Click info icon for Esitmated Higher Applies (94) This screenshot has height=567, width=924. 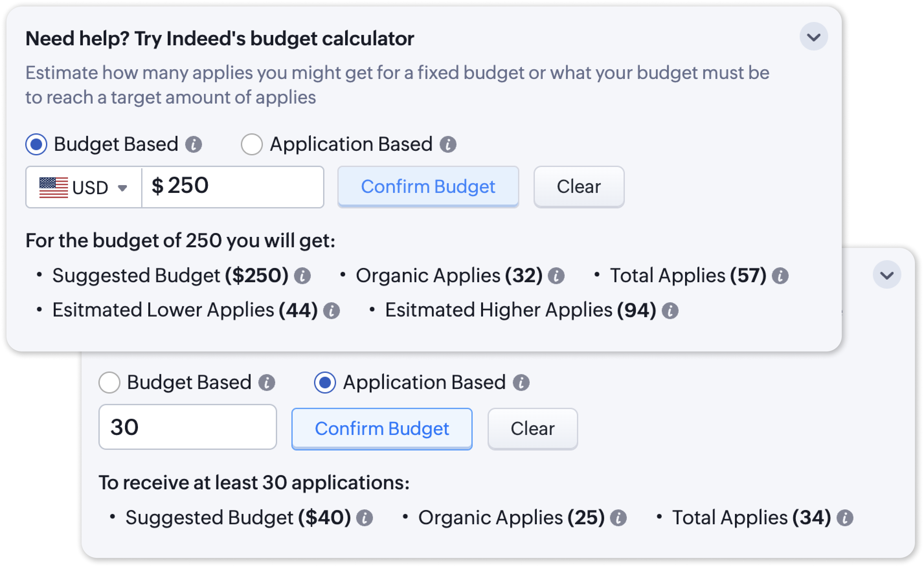[x=670, y=311]
